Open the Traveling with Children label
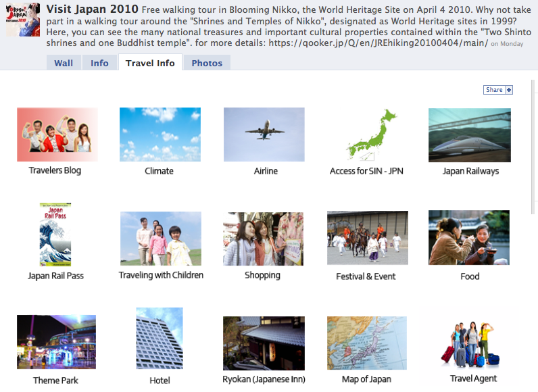 coord(161,275)
